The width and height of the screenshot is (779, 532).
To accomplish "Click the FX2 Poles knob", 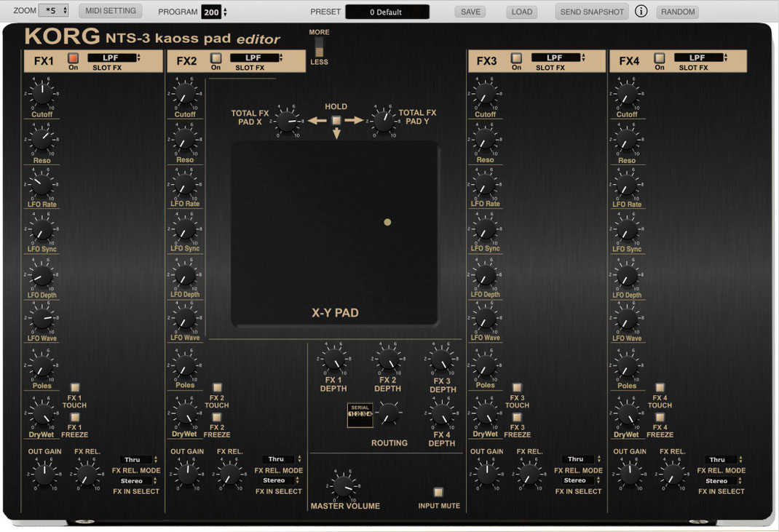I will click(x=185, y=365).
